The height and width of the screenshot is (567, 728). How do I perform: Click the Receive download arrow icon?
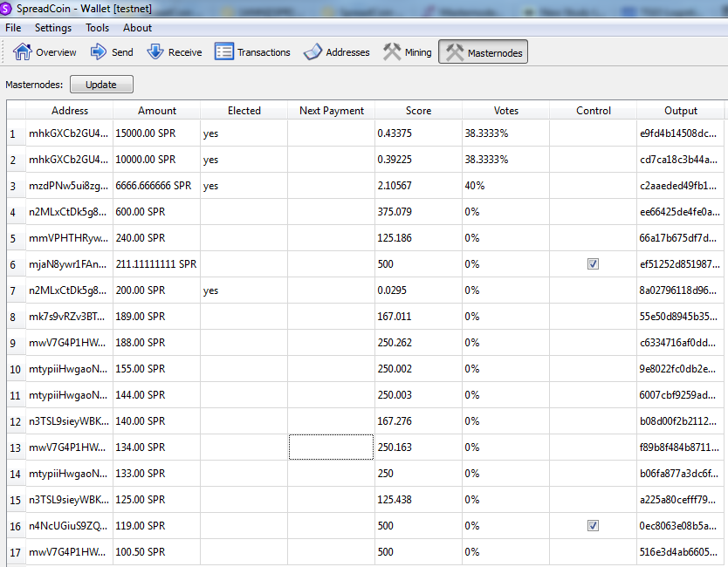155,51
